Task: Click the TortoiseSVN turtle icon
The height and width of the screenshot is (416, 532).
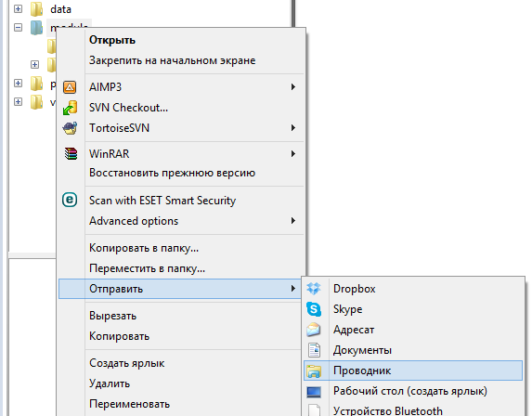Action: pyautogui.click(x=71, y=128)
